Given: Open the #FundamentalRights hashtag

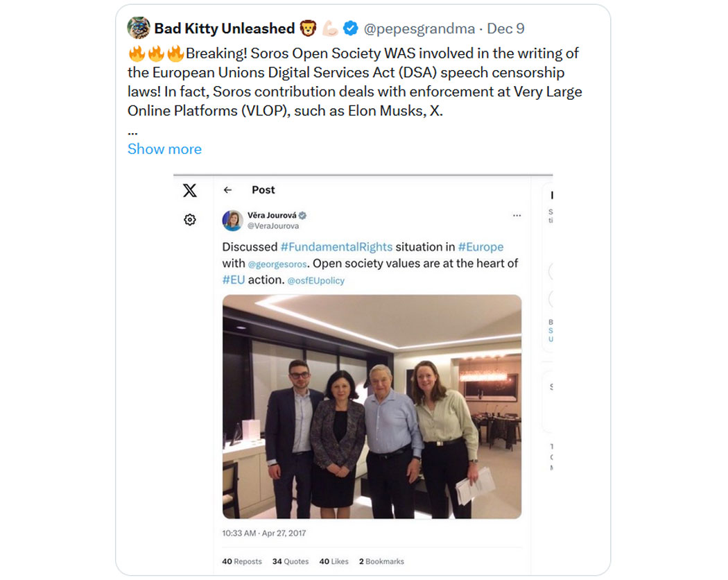Looking at the screenshot, I should pyautogui.click(x=336, y=247).
